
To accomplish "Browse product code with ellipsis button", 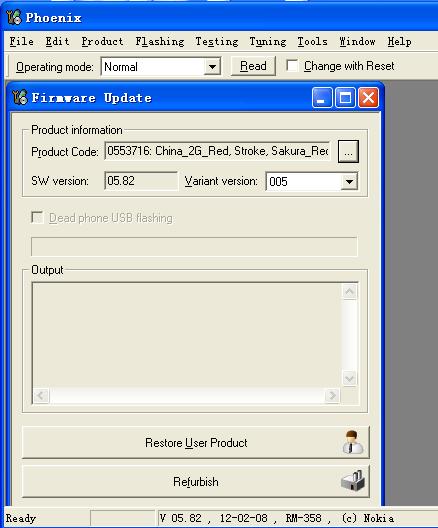I will pyautogui.click(x=348, y=152).
